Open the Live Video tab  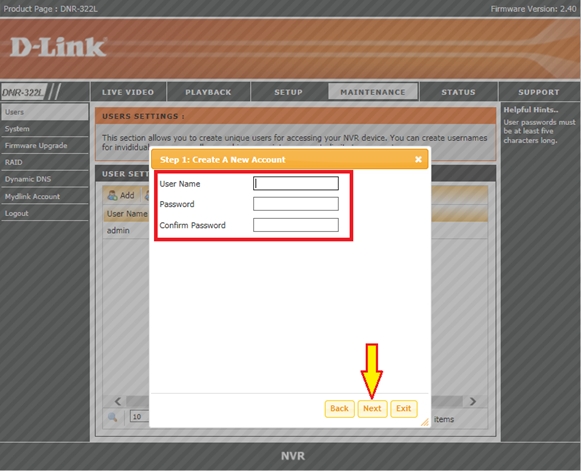pos(128,92)
